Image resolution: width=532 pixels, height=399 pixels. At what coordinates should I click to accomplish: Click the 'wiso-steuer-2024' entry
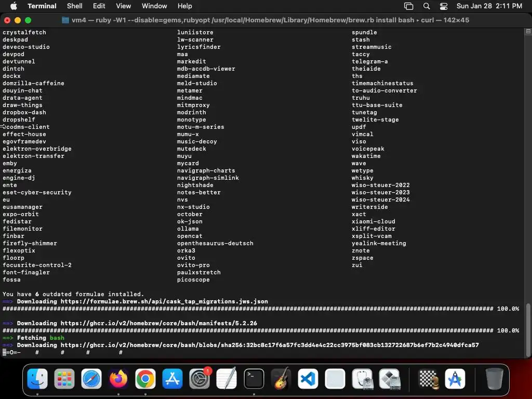[381, 199]
